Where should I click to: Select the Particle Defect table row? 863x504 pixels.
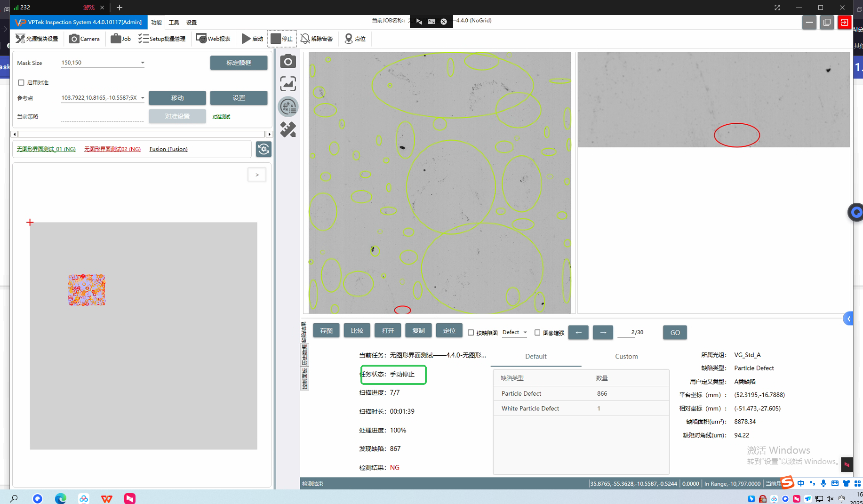coord(581,393)
